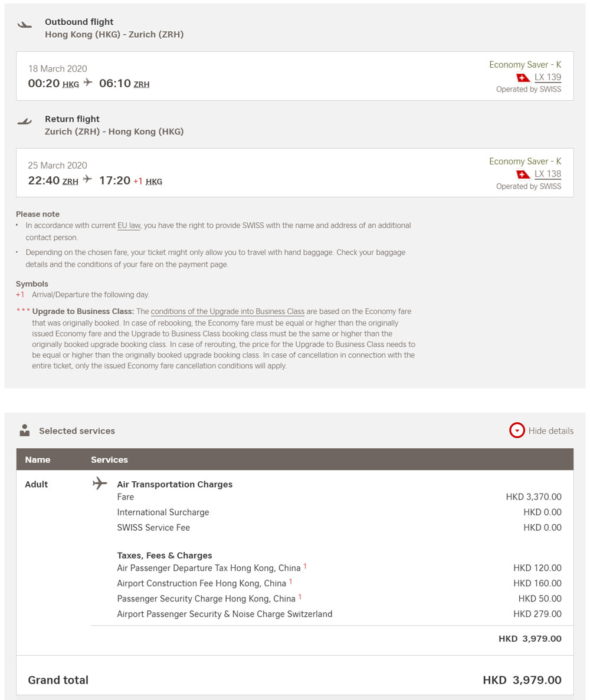Click the outbound flight takeoff plane icon
The height and width of the screenshot is (700, 590).
pos(24,25)
